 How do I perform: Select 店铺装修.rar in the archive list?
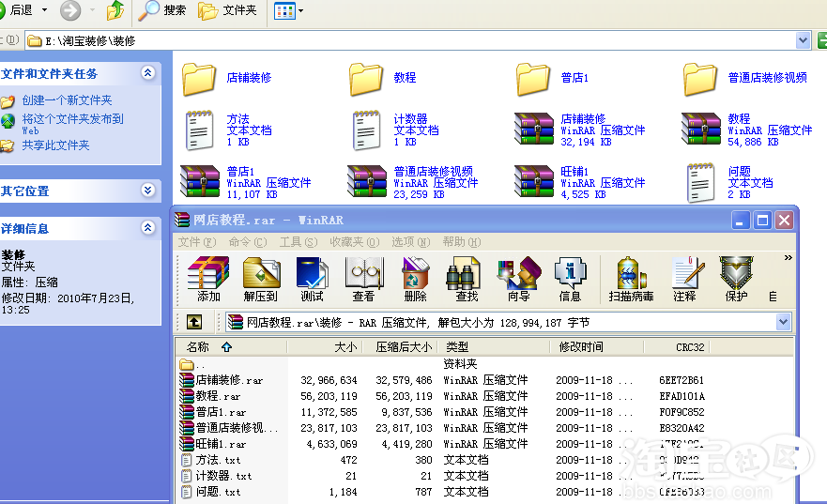pyautogui.click(x=229, y=380)
